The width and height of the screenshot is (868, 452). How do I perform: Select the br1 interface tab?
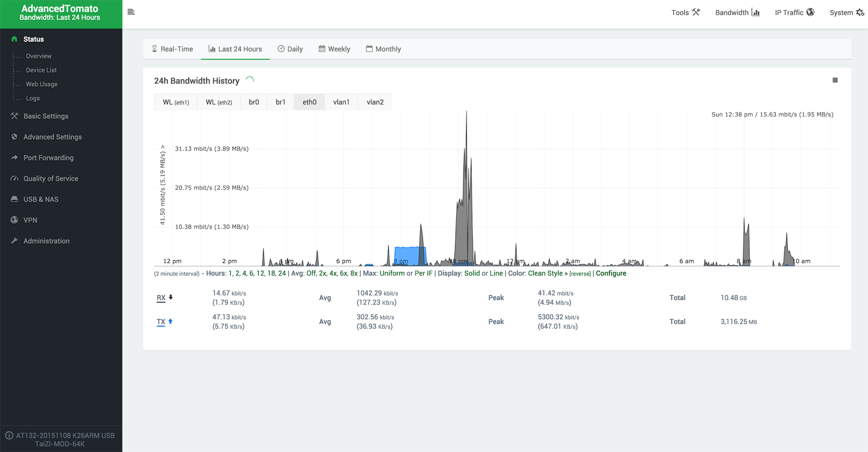pyautogui.click(x=281, y=102)
